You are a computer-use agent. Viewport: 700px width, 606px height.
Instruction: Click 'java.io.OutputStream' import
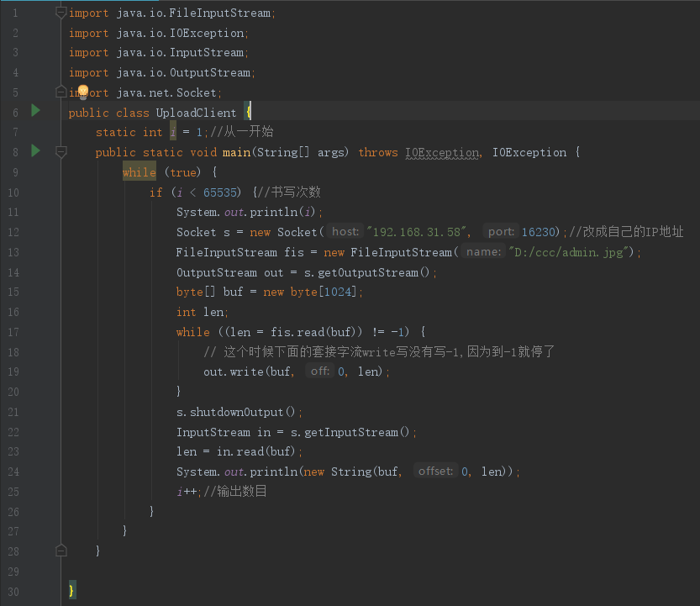pyautogui.click(x=183, y=72)
